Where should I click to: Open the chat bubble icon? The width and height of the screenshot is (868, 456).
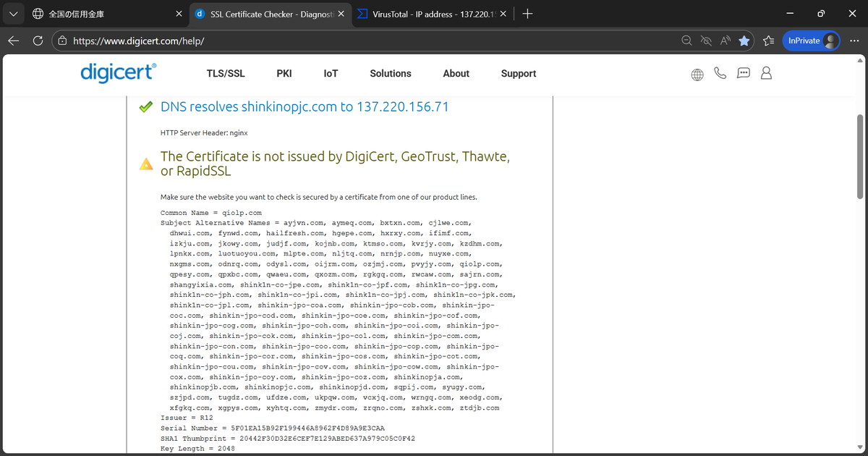tap(743, 73)
